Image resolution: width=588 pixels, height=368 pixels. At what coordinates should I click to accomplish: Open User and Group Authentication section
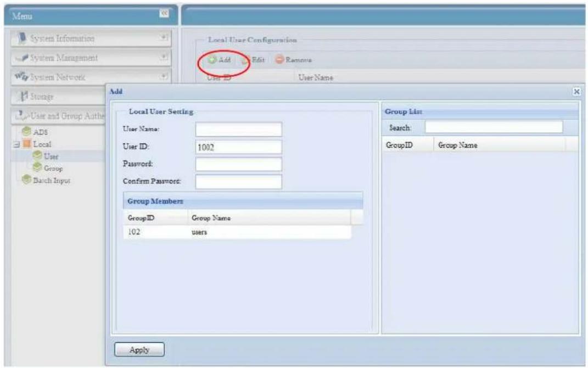(58, 116)
